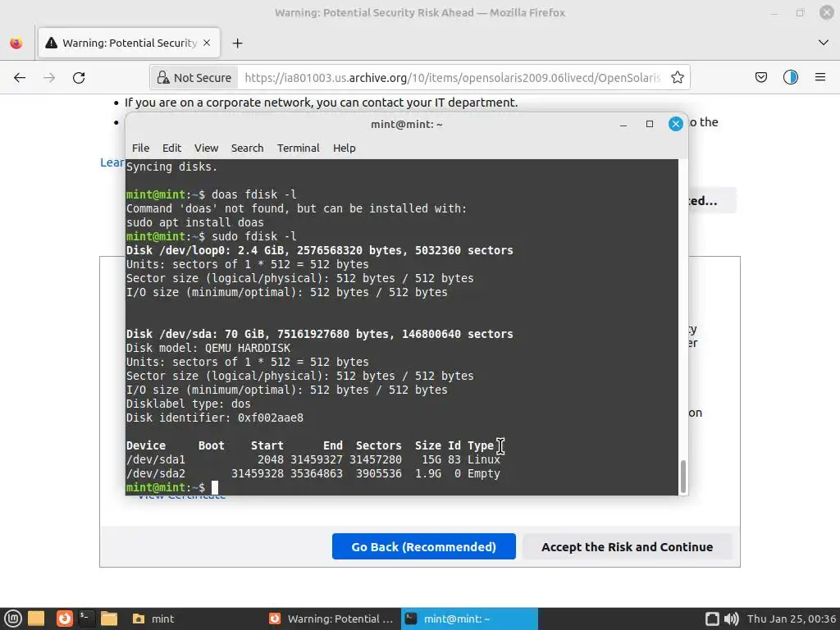Select the Warning: Potential Security tab
This screenshot has height=630, width=840.
[129, 43]
